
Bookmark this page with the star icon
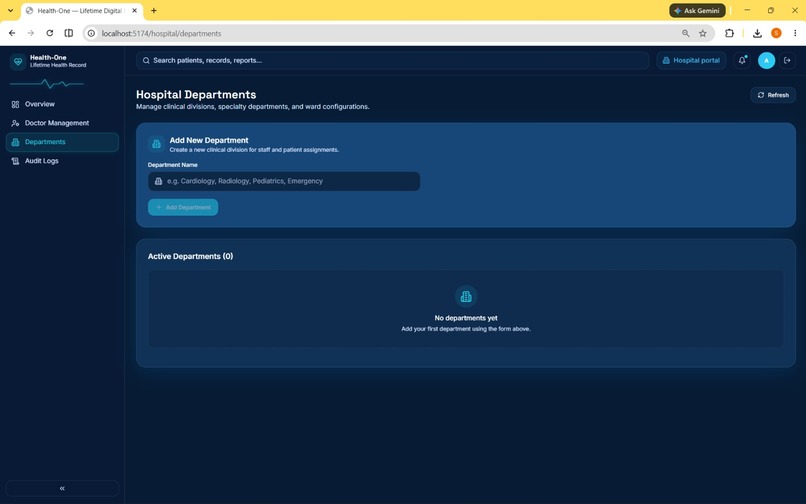point(703,33)
